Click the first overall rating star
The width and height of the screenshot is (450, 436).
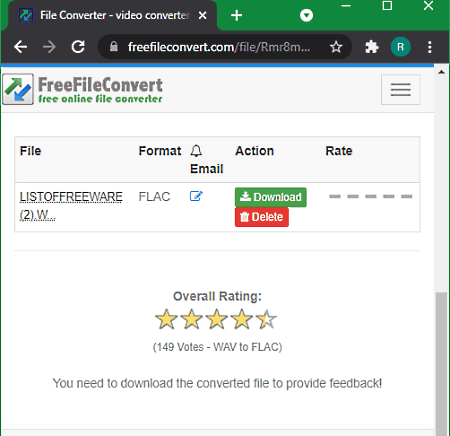point(166,319)
